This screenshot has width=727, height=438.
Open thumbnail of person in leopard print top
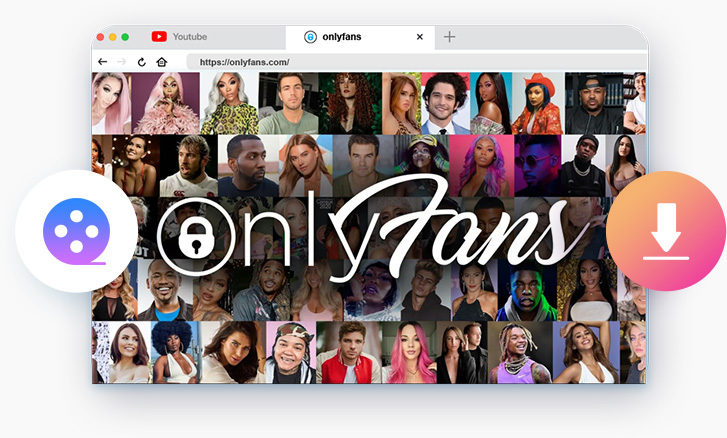click(229, 103)
